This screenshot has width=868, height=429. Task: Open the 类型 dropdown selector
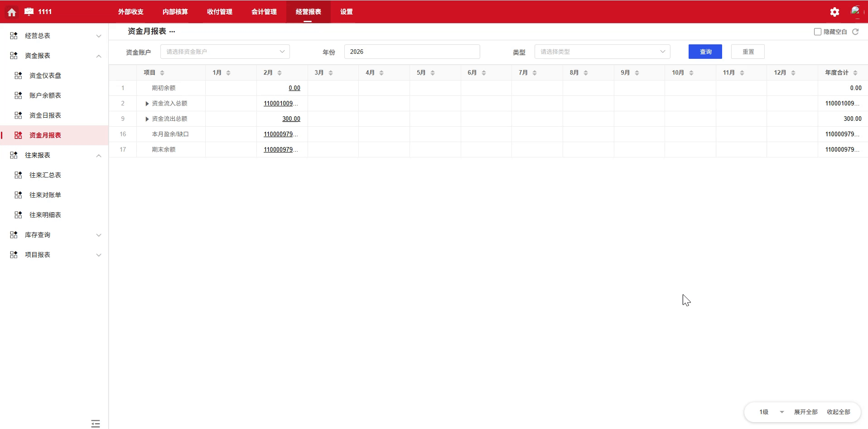pos(603,52)
